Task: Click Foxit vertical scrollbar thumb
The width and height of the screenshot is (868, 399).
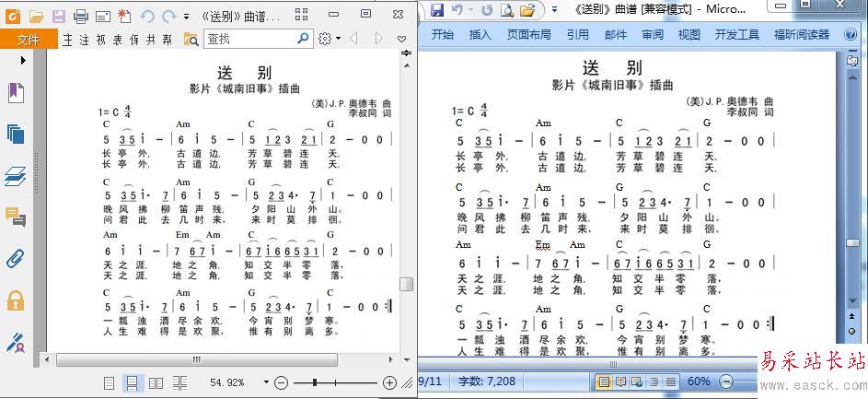Action: pyautogui.click(x=407, y=284)
